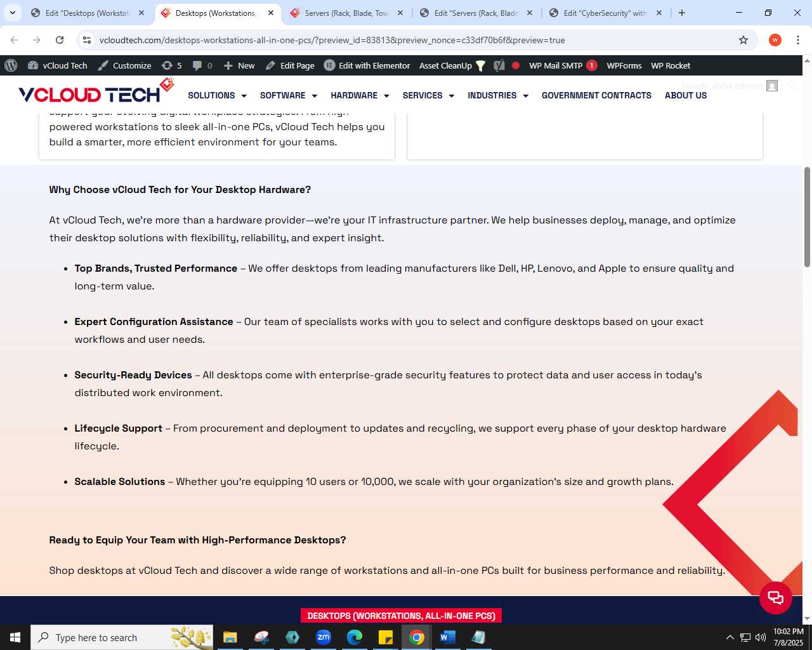This screenshot has width=812, height=650.
Task: Click "Top Brands, Trusted Performance" bullet text
Action: click(x=155, y=269)
